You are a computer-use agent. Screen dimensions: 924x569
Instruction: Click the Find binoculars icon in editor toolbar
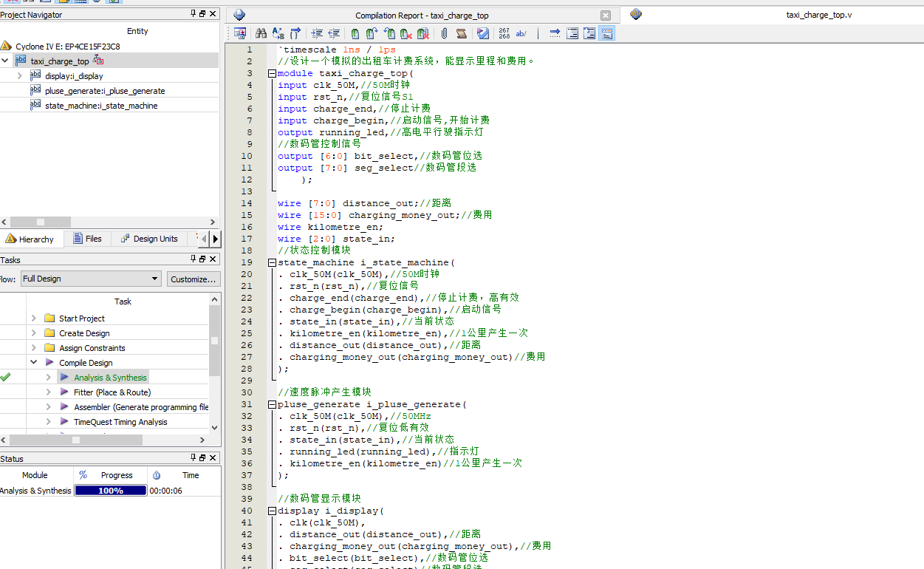tap(261, 33)
